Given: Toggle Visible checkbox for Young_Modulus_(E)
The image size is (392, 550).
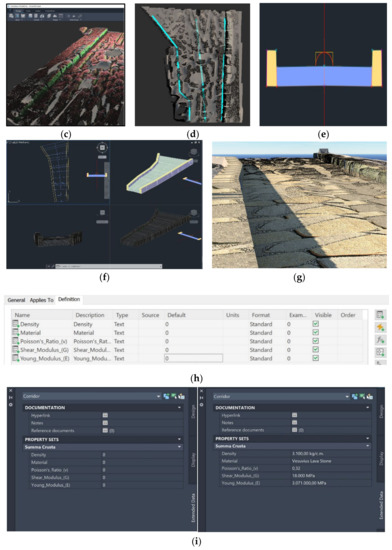Looking at the screenshot, I should tap(316, 358).
